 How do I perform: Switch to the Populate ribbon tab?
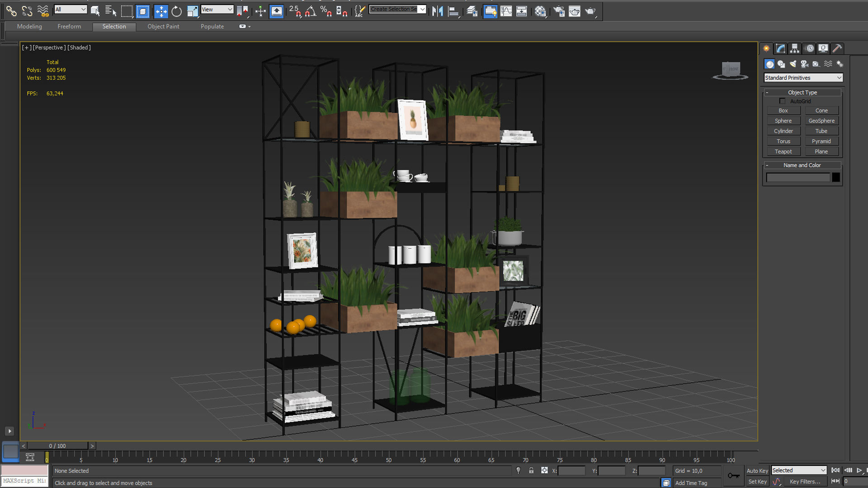pos(212,26)
